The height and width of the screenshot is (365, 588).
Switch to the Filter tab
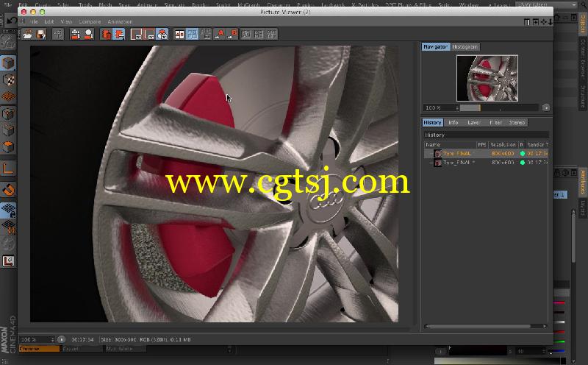(x=495, y=122)
